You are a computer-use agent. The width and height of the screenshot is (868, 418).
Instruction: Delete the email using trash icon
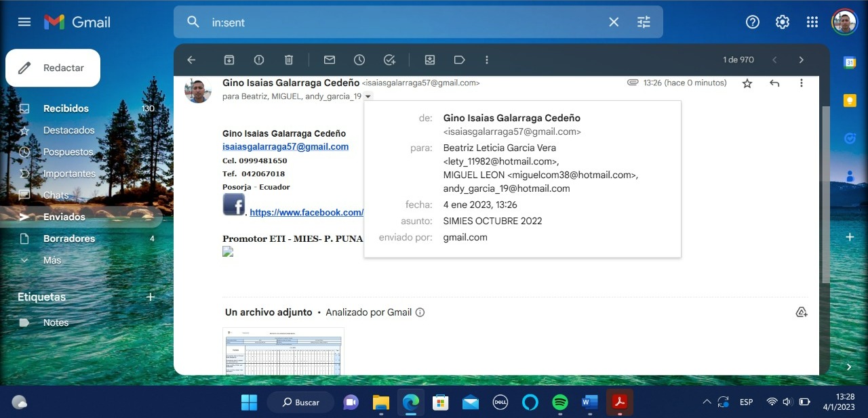click(289, 60)
